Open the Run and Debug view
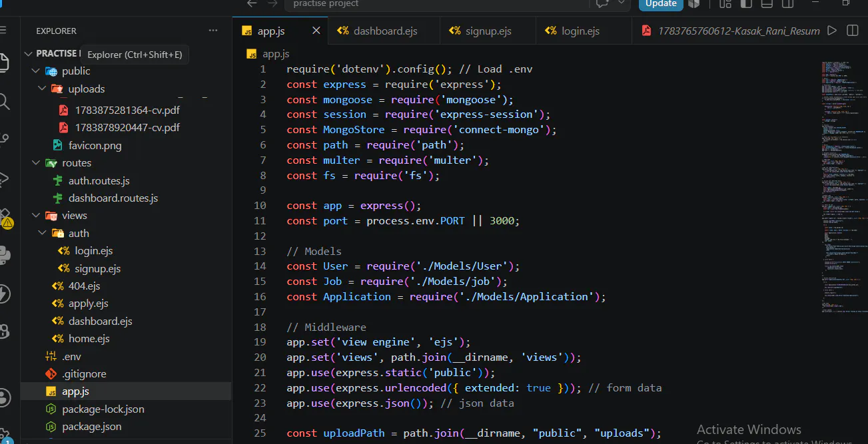The image size is (868, 444). (x=3, y=178)
